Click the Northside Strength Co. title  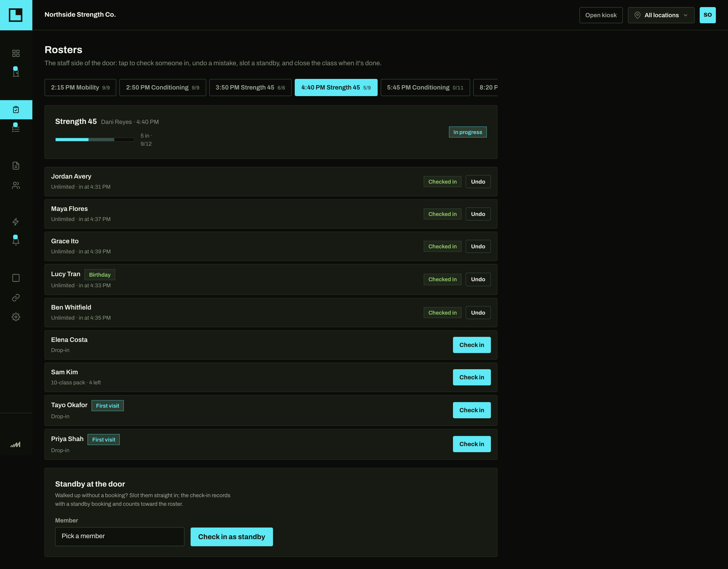[x=80, y=14]
